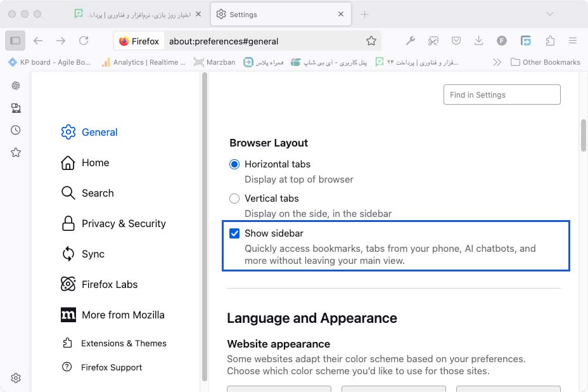Uncheck the Show sidebar checkbox
Screen dimensions: 588x392
pyautogui.click(x=234, y=233)
